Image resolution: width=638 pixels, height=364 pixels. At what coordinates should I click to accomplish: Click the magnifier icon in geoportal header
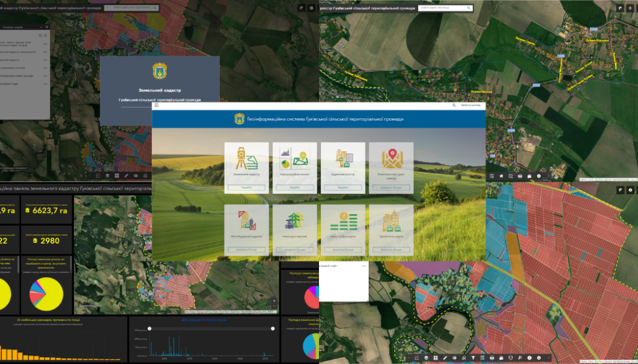454,106
